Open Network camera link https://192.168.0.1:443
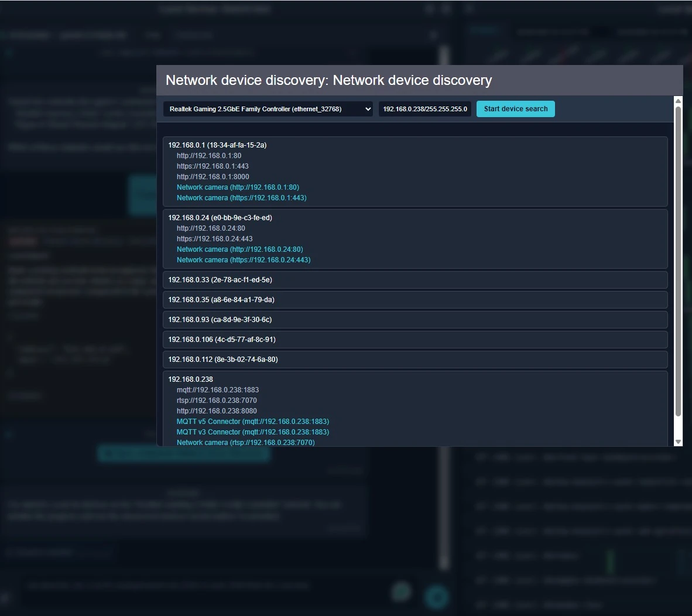 click(x=241, y=198)
